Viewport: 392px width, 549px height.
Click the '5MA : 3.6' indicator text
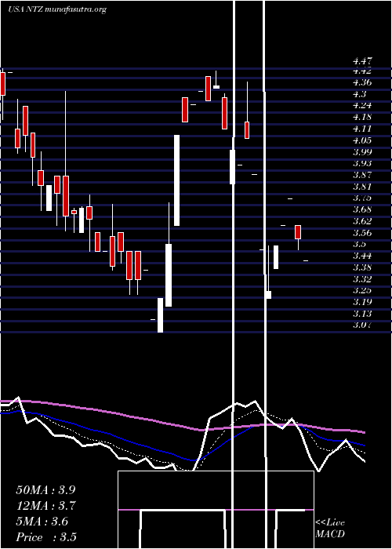pyautogui.click(x=42, y=522)
